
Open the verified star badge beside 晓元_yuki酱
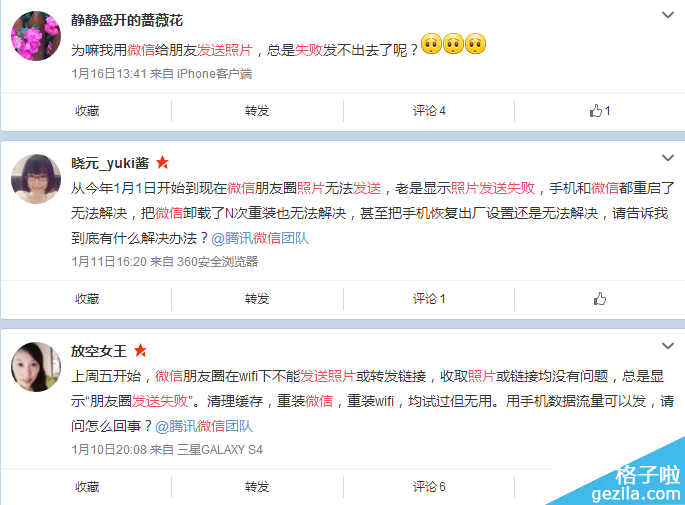pos(162,163)
